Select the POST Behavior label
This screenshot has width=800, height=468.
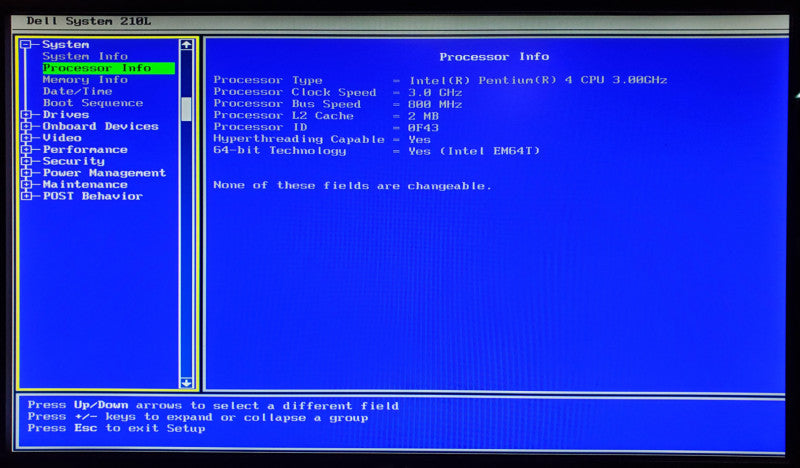92,196
